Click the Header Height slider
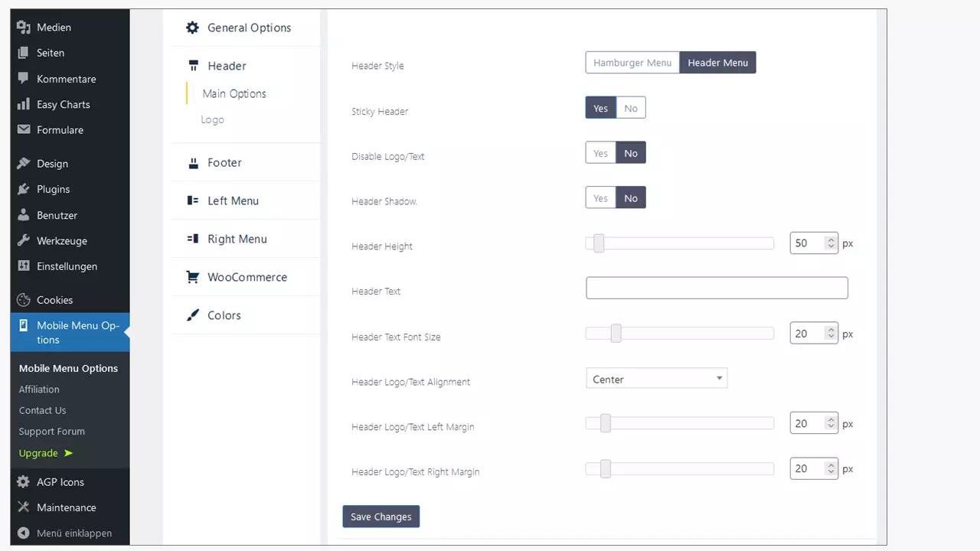This screenshot has height=551, width=980. point(680,243)
